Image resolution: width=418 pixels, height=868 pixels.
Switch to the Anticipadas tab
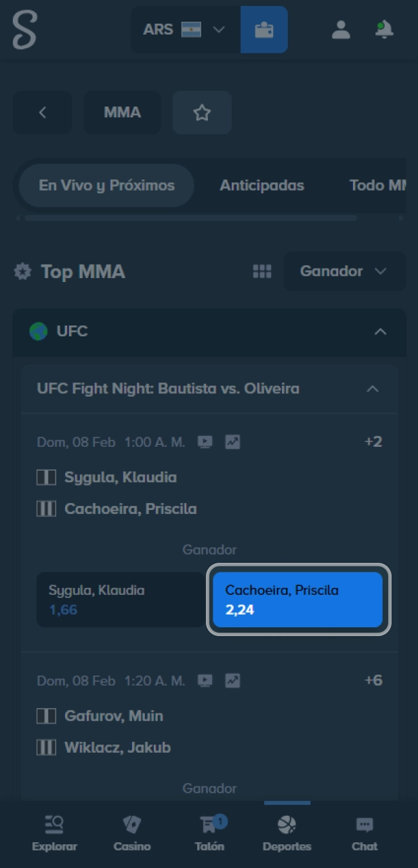pyautogui.click(x=262, y=185)
